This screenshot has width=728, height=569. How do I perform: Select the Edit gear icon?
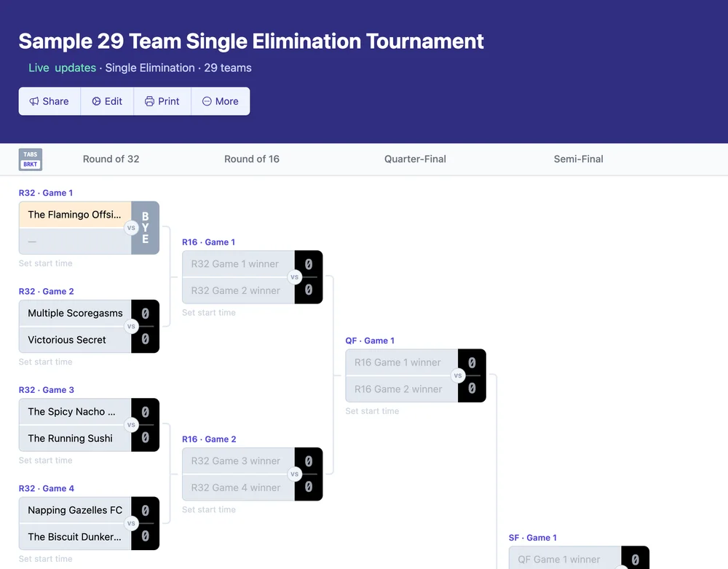95,101
